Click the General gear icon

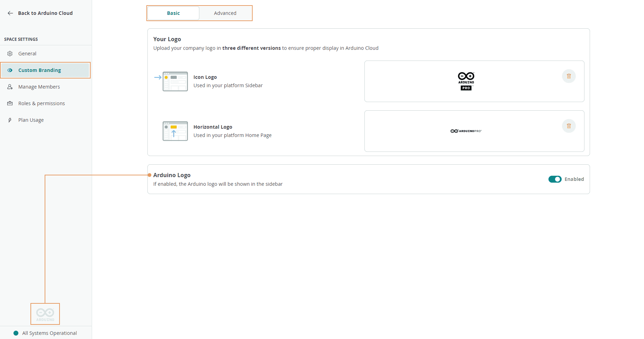(10, 54)
